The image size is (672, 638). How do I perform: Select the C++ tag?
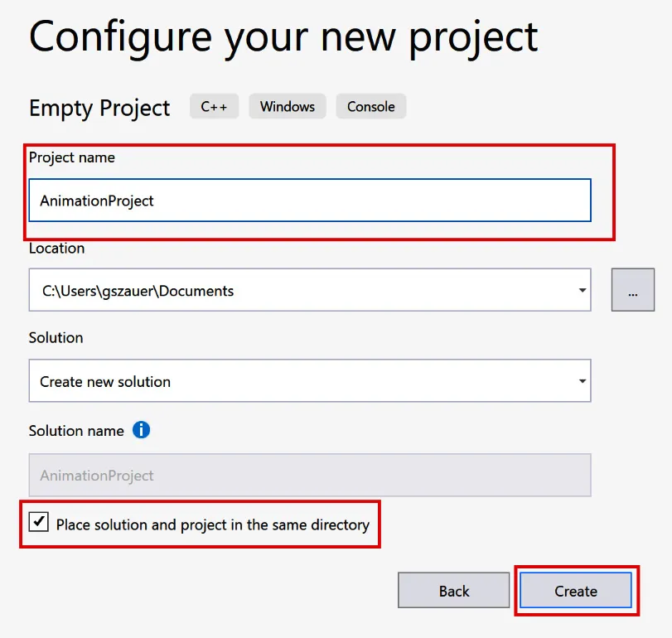point(214,106)
